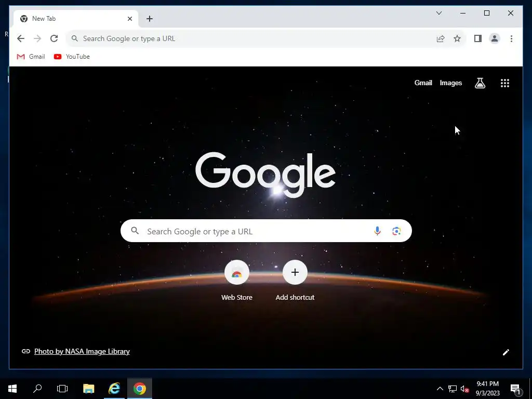Select the New Tab tab
This screenshot has width=532, height=399.
pos(76,19)
